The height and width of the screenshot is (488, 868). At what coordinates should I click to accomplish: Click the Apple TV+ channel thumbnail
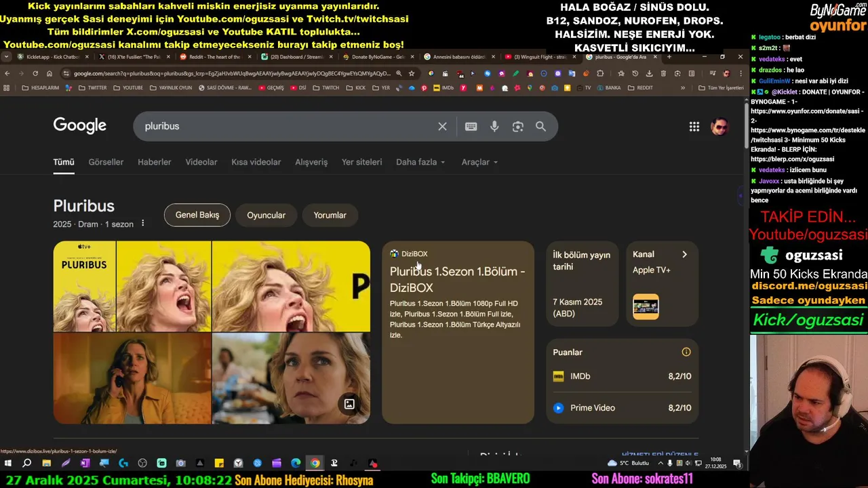[x=646, y=306]
